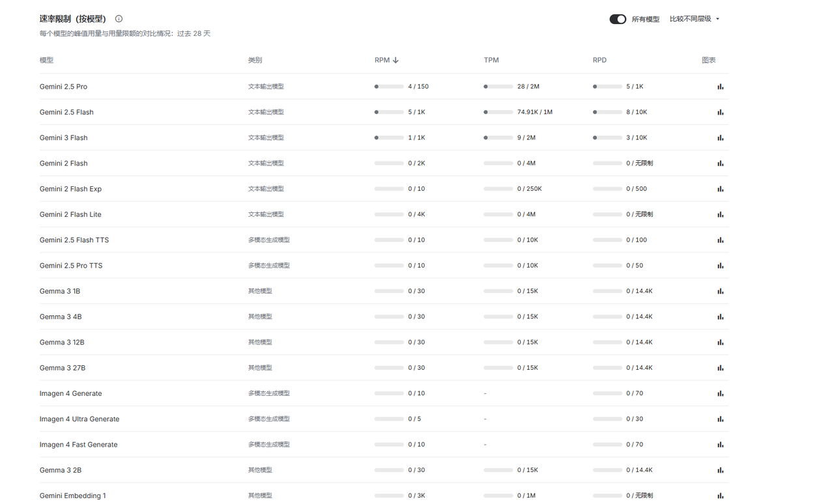834x504 pixels.
Task: Click the 速率限制（按模型） heading
Action: click(x=73, y=19)
